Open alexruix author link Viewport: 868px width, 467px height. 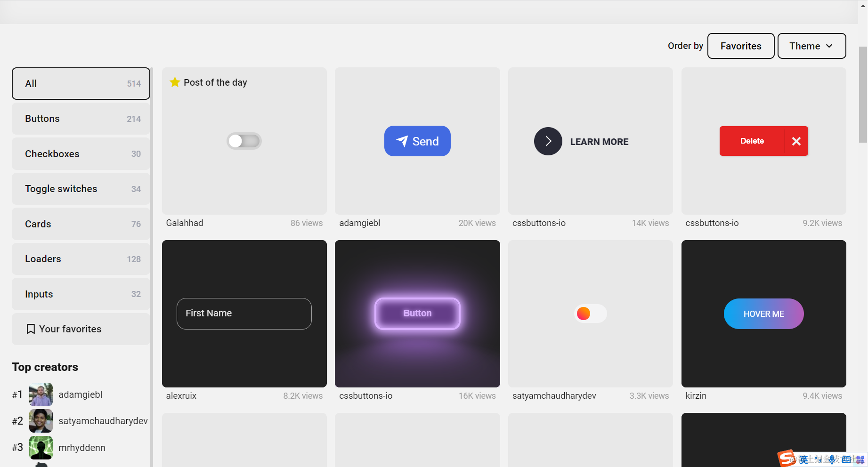[181, 396]
